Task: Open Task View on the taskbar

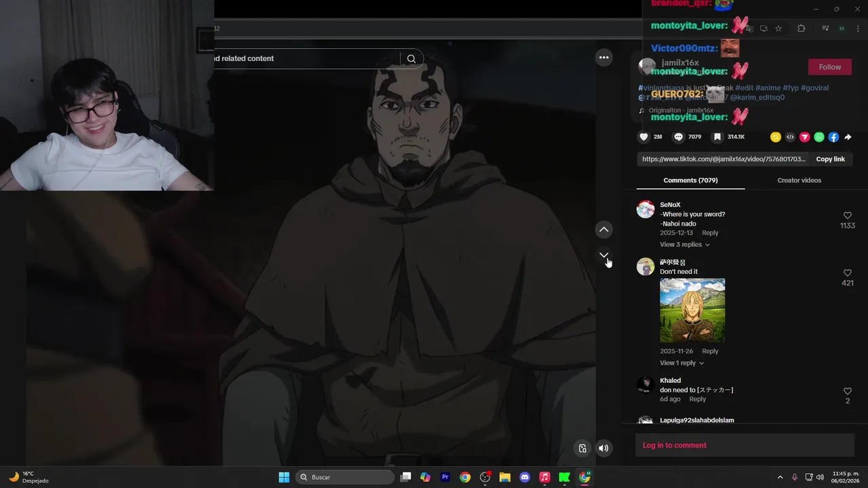Action: pos(406,477)
